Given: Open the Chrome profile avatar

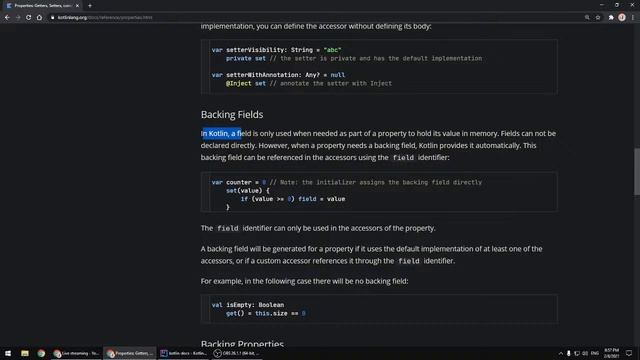Looking at the screenshot, I should pyautogui.click(x=622, y=18).
